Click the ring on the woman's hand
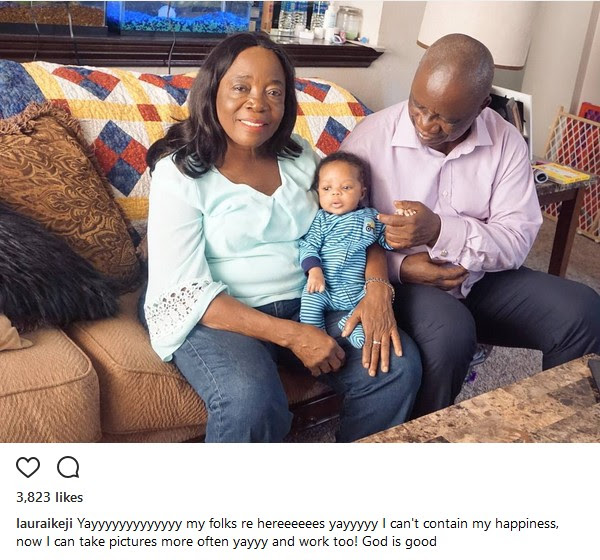 point(377,342)
